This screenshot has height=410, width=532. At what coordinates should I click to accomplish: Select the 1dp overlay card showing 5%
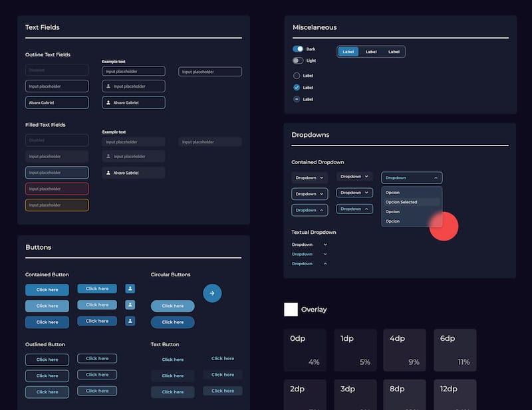[355, 350]
